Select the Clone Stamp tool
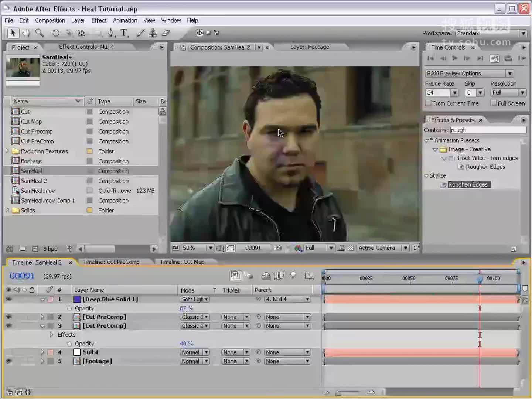Viewport: 532px width, 399px height. 152,33
